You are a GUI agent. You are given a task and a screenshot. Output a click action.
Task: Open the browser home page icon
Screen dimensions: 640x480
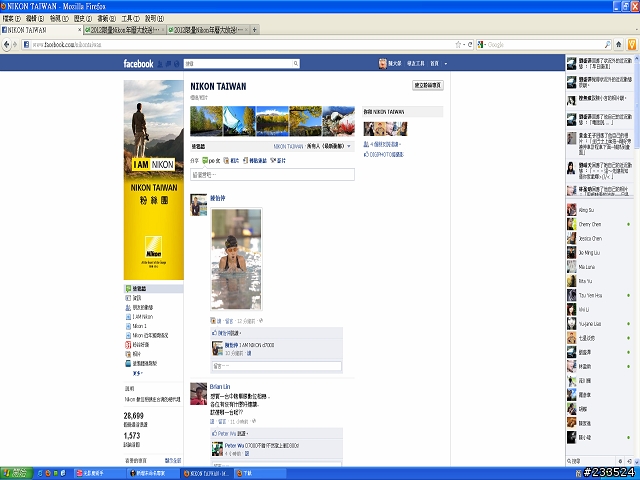click(x=619, y=44)
